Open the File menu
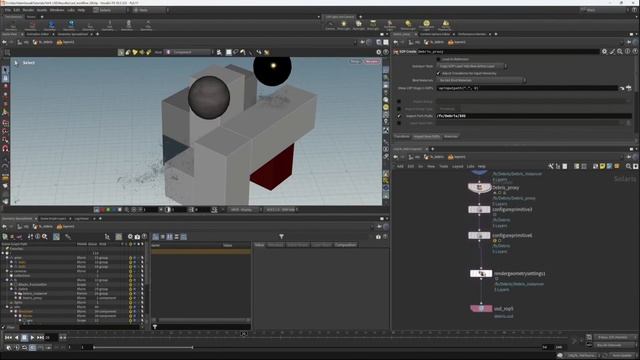Screen dimensions: 640x360 point(7,10)
